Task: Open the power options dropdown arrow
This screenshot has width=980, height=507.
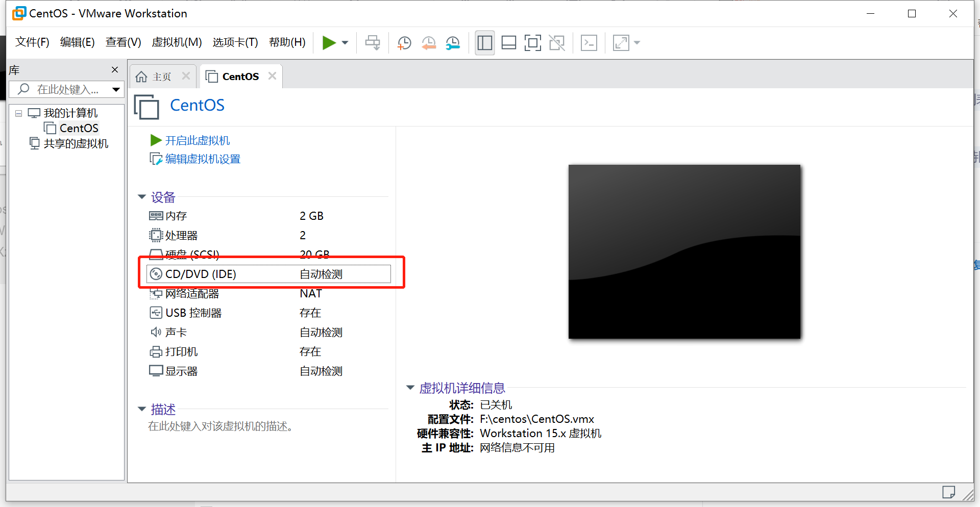Action: tap(345, 43)
